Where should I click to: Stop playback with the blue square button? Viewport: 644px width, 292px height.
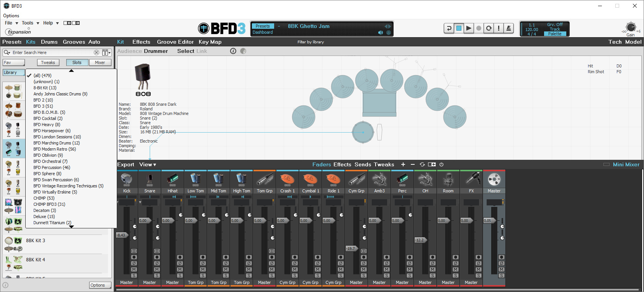click(x=459, y=28)
